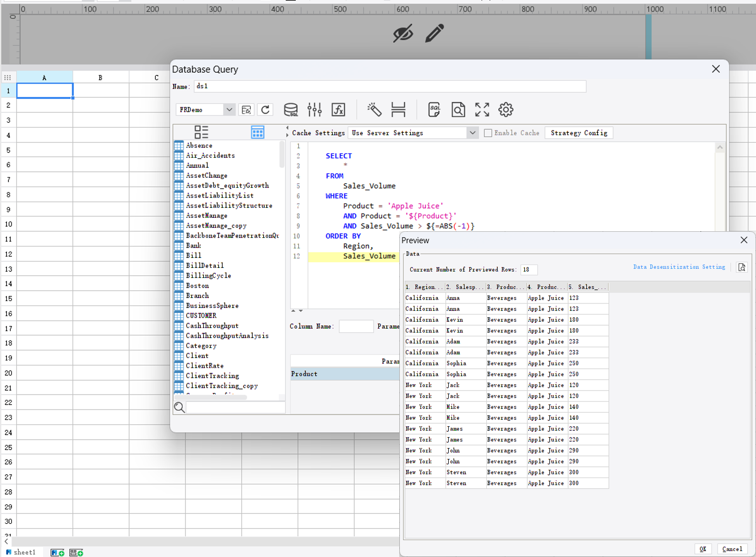Click the first Sophia cell in preview
756x557 pixels.
coord(466,363)
